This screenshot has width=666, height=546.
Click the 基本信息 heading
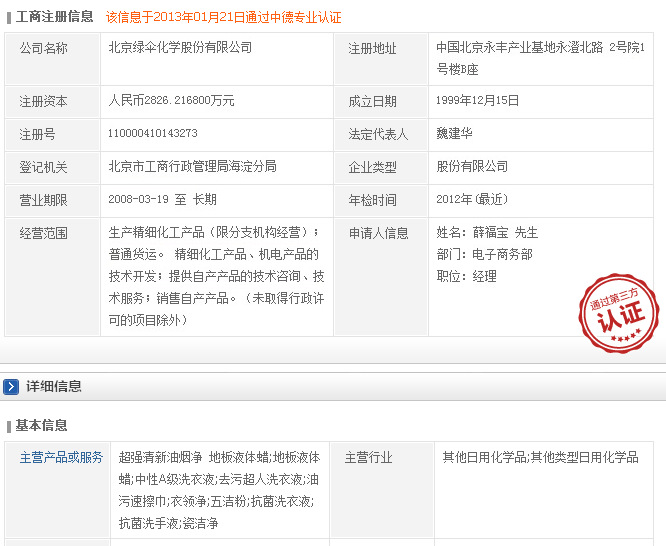[x=41, y=425]
